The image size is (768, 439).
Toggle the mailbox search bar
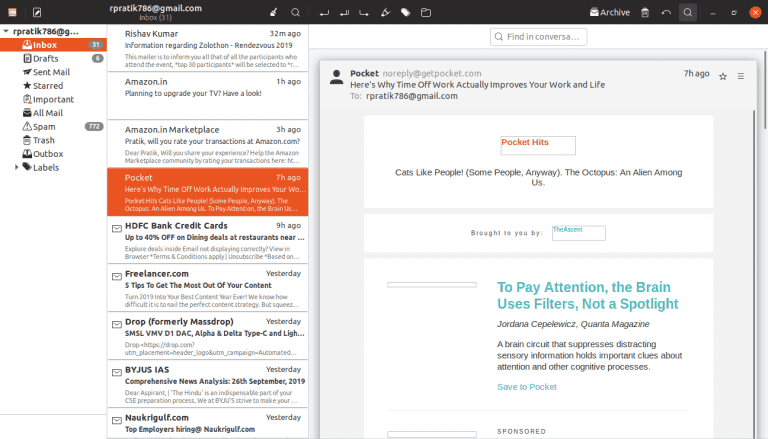295,12
